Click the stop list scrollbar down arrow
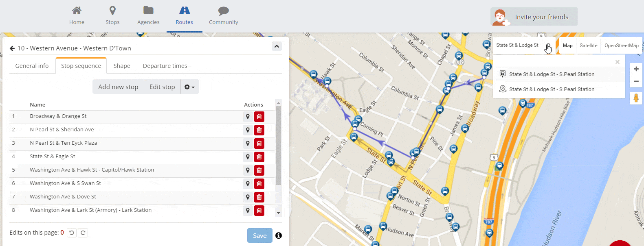The image size is (644, 246). click(x=279, y=213)
